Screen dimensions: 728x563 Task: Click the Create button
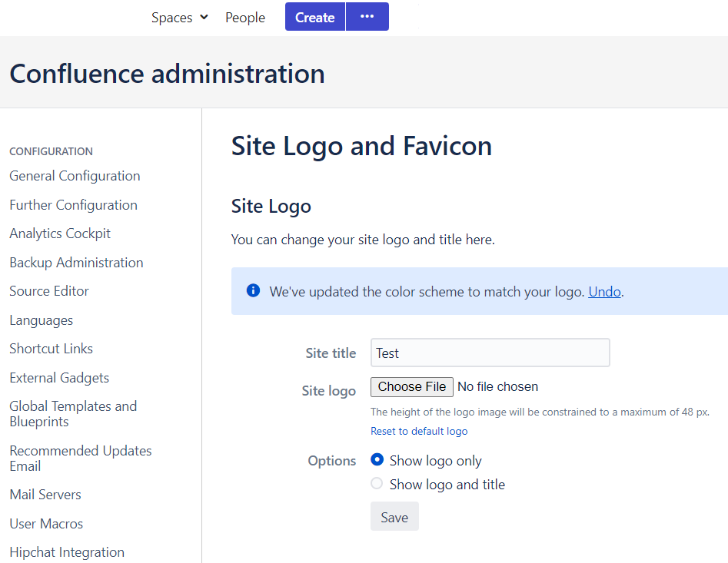pyautogui.click(x=314, y=17)
